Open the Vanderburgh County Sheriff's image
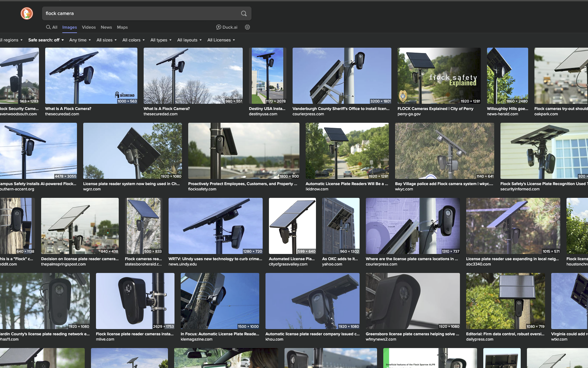 342,76
